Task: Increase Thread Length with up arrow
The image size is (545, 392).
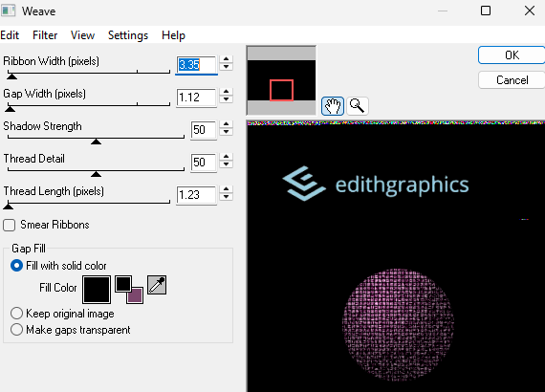Action: 227,189
